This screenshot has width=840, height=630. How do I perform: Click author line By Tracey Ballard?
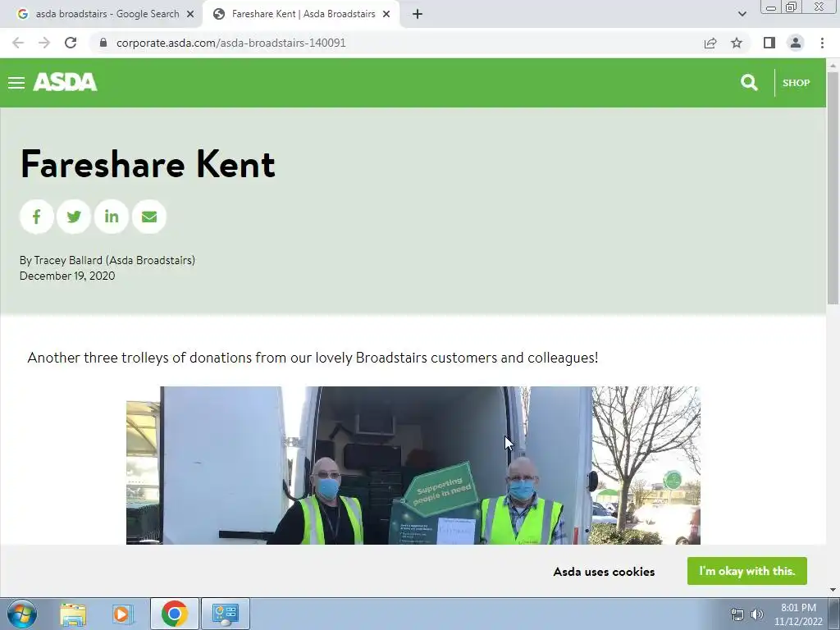(107, 260)
